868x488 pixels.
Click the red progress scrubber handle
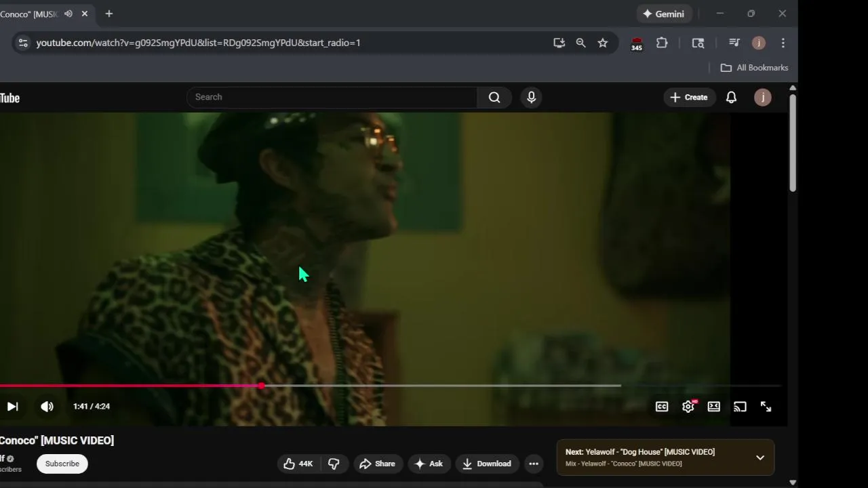(261, 386)
